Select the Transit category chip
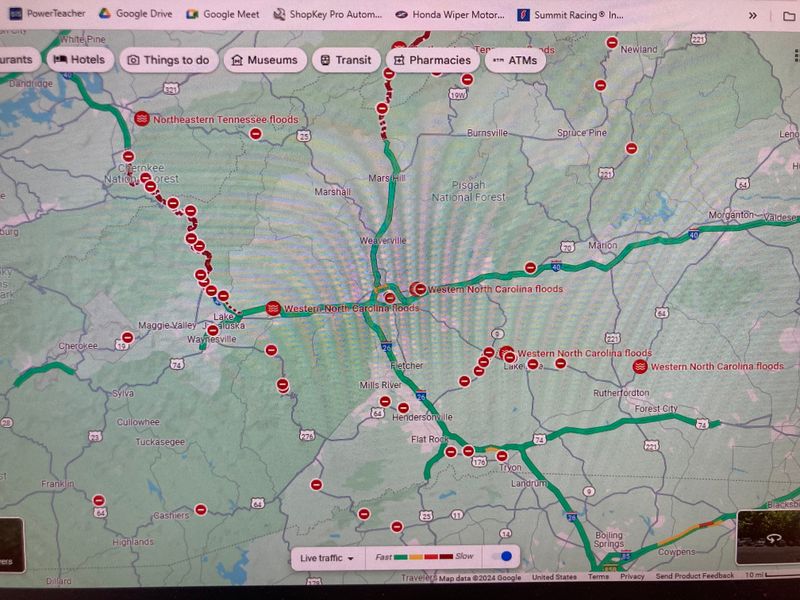Viewport: 800px width, 600px height. (x=346, y=60)
